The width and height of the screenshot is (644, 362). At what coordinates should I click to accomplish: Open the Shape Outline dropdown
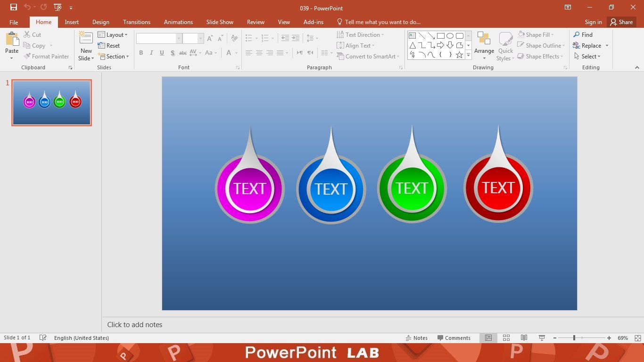point(541,46)
